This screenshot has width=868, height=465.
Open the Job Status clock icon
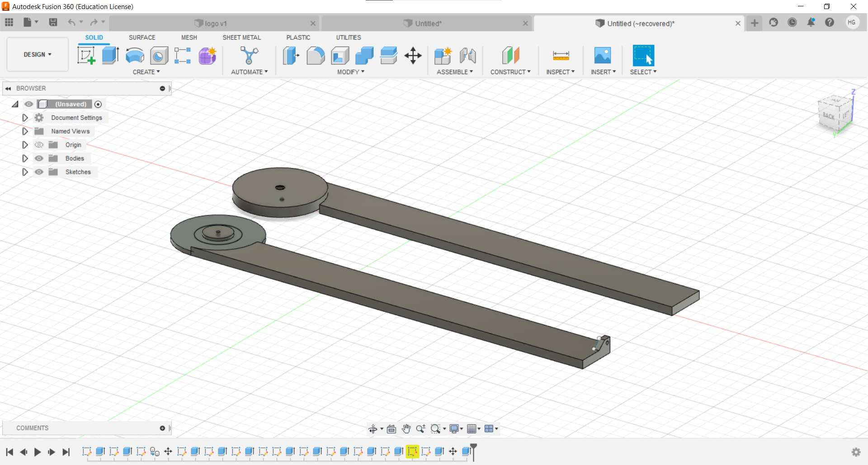pos(792,22)
